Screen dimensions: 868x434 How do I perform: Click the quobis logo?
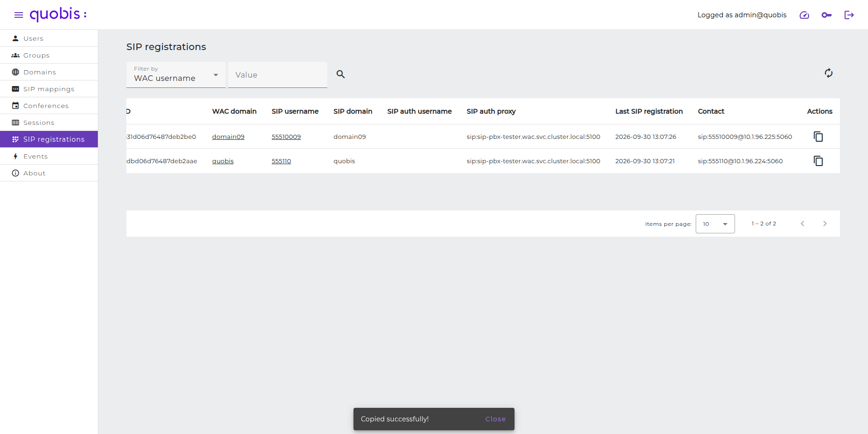pos(58,14)
